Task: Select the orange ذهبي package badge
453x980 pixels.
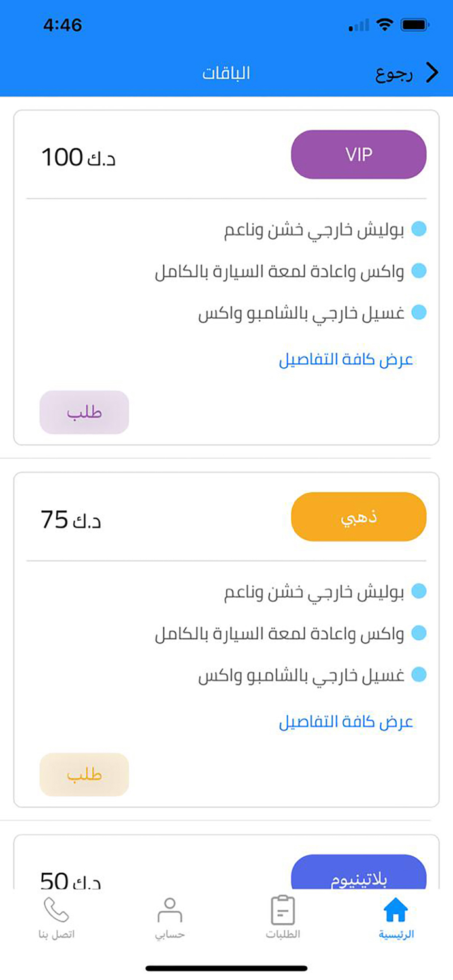Action: pos(358,516)
